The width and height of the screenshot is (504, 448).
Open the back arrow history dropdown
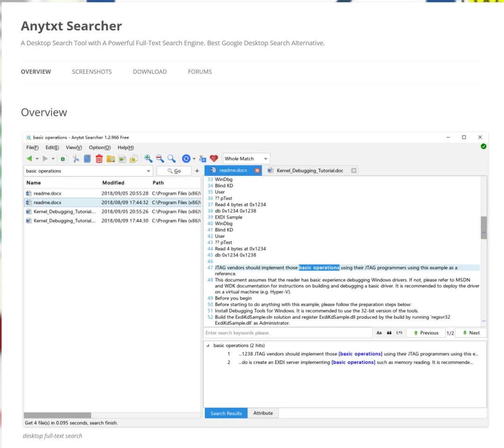tap(37, 159)
